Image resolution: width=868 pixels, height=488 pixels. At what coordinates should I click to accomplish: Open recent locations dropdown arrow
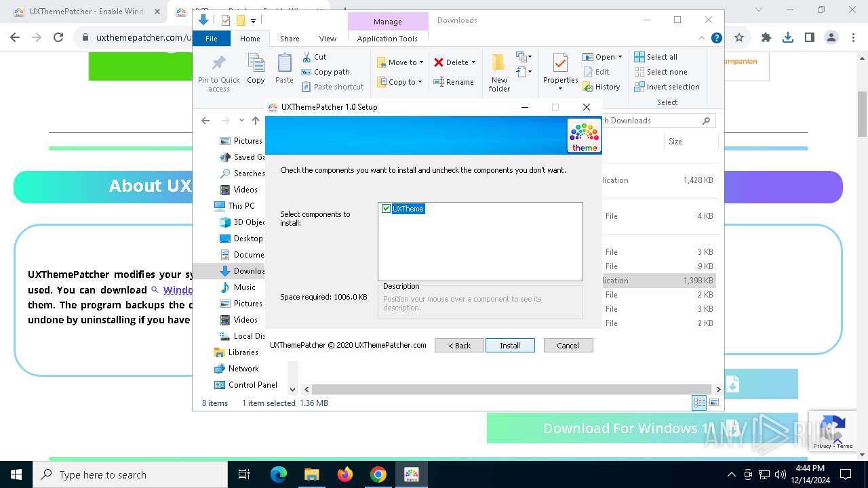(x=241, y=121)
